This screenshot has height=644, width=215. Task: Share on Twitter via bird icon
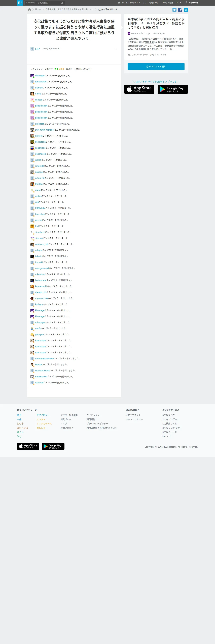click(x=174, y=10)
